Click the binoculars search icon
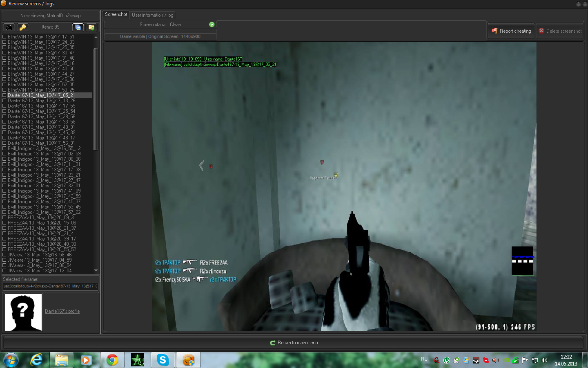Screen dimensions: 588x368 click(9, 27)
